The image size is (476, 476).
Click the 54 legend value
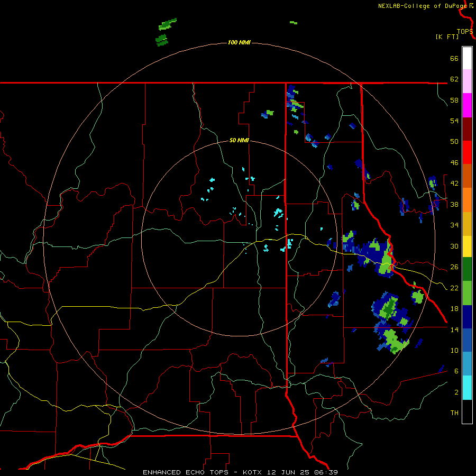[x=454, y=121]
